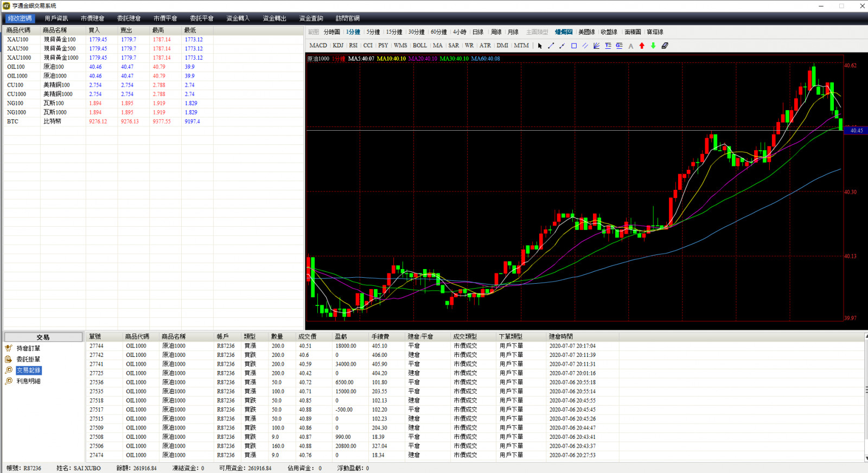Click the green down arrow marker
Image resolution: width=868 pixels, height=473 pixels.
pos(653,46)
